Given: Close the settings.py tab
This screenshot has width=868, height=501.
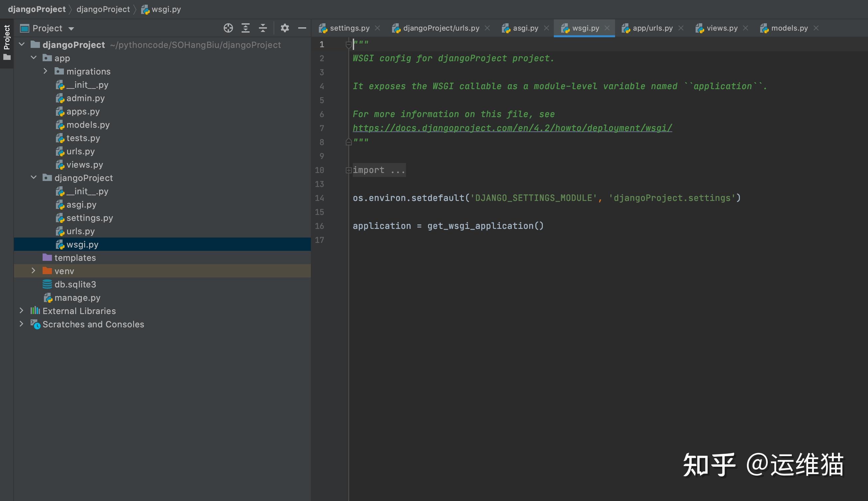Looking at the screenshot, I should 377,28.
